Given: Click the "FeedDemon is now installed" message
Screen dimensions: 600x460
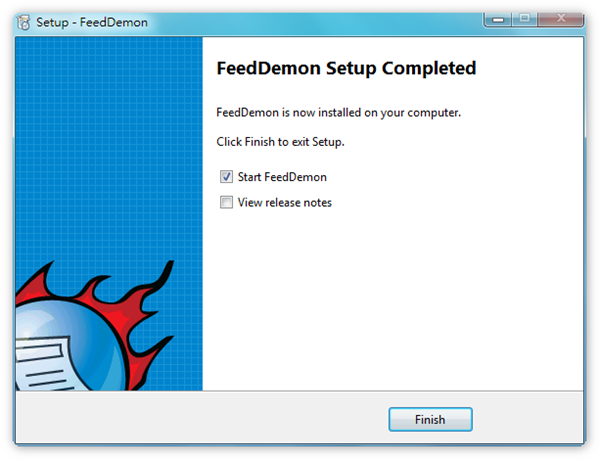Looking at the screenshot, I should click(x=339, y=113).
